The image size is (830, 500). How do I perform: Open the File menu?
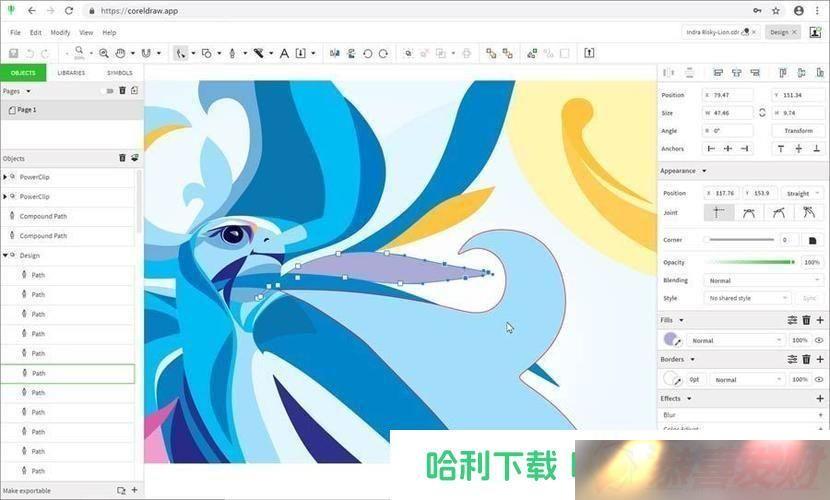(15, 32)
